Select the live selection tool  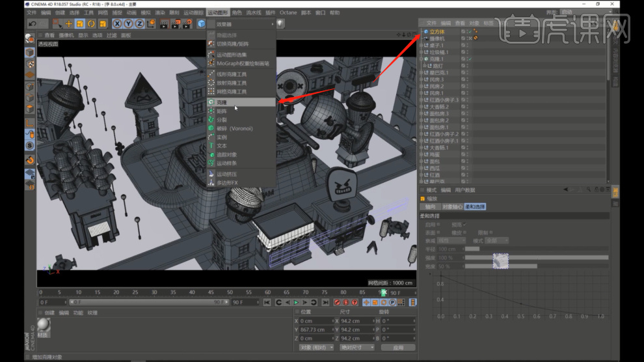[57, 24]
